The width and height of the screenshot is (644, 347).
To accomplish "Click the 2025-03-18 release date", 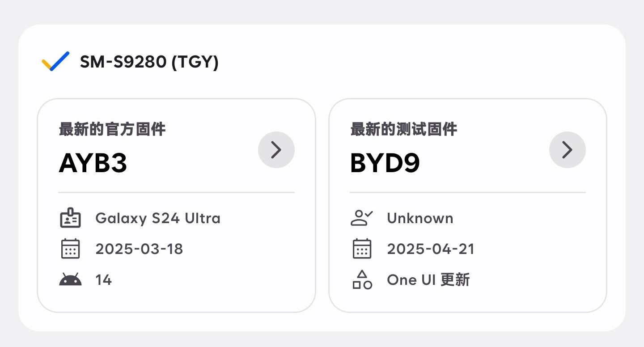I will (x=140, y=249).
